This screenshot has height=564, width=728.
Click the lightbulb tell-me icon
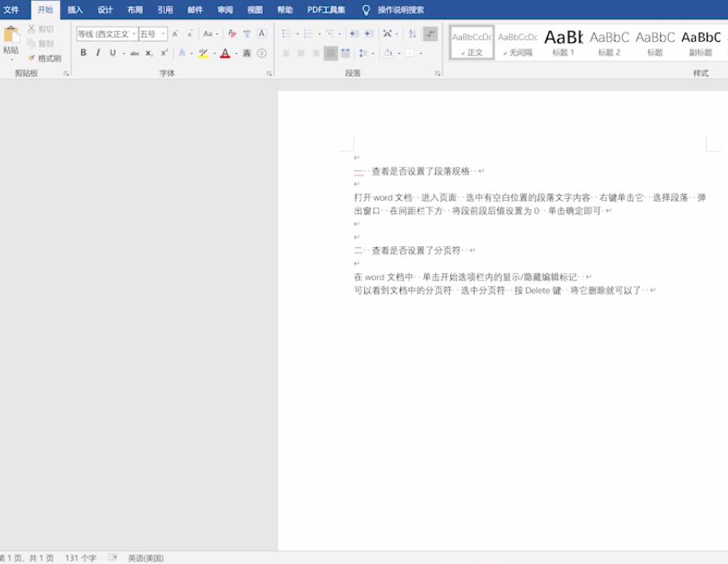point(366,9)
